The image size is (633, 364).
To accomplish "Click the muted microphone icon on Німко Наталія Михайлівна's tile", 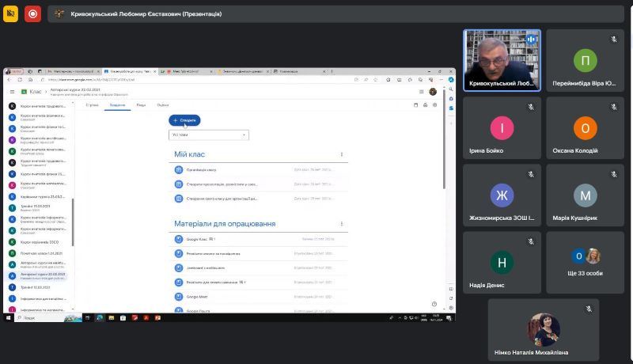I will [x=589, y=309].
